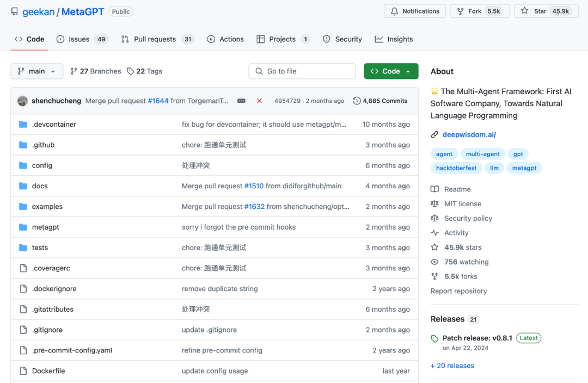Click the config folder icon
Screen dimensions: 588x383
23,165
